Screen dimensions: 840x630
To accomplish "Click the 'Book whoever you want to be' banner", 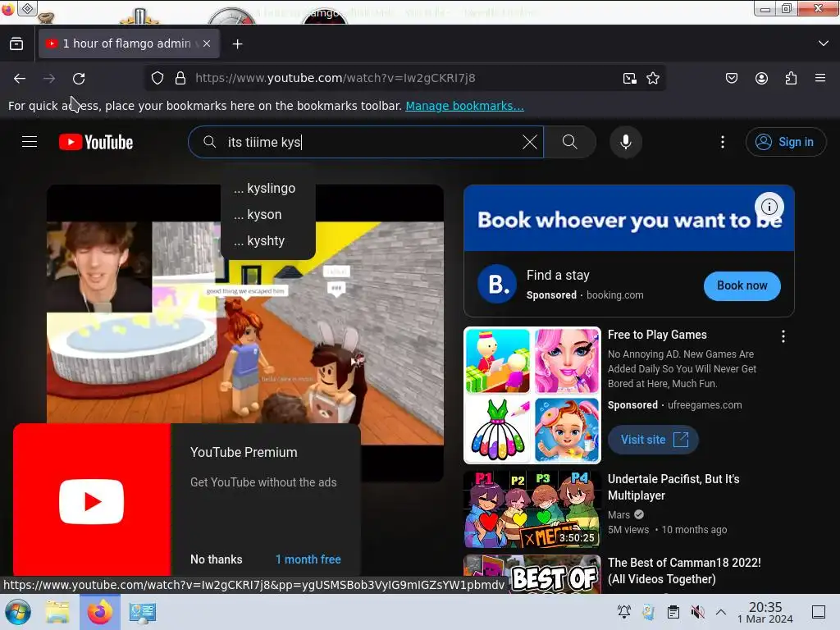I will 629,218.
